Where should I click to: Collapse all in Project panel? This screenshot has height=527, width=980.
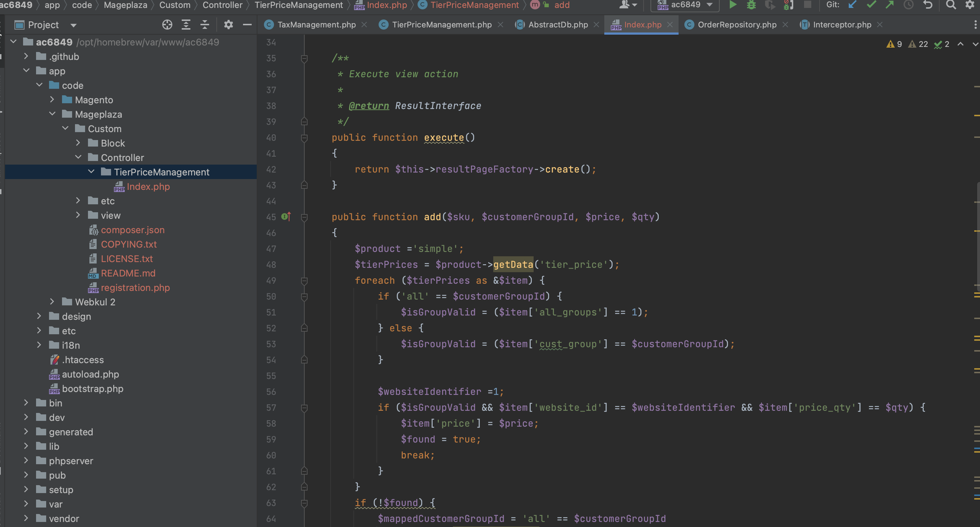pos(205,25)
